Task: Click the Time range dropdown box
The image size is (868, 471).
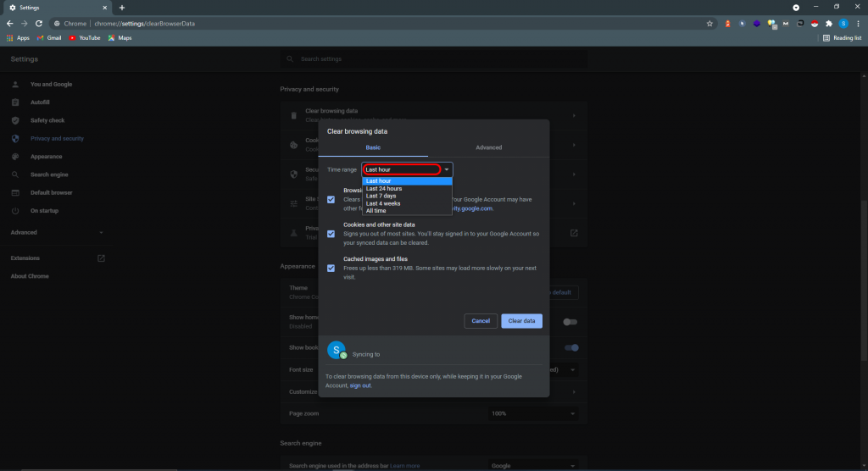Action: point(407,169)
